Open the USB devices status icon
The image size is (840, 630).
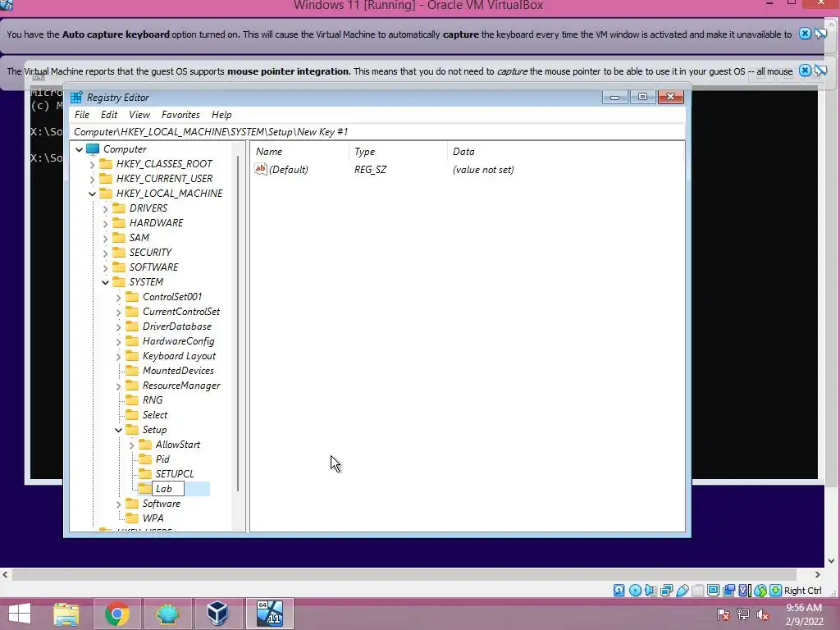pos(682,591)
